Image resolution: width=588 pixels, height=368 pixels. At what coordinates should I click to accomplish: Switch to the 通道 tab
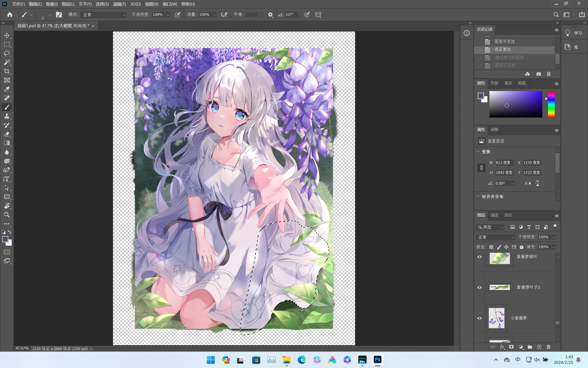tap(495, 215)
